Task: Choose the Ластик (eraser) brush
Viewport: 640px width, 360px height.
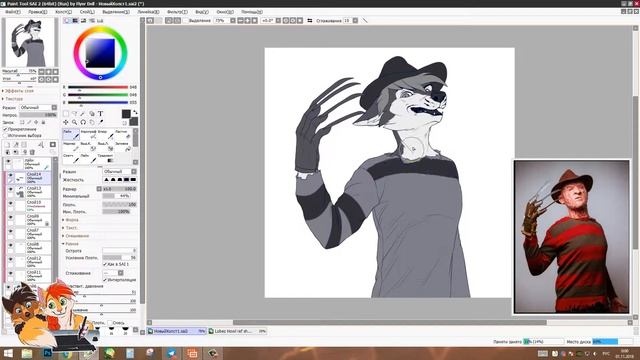Action: pos(123,134)
